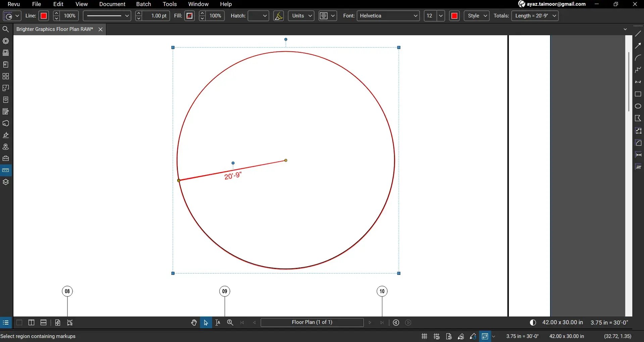Click the Units button in toolbar
The image size is (644, 342).
coord(300,16)
